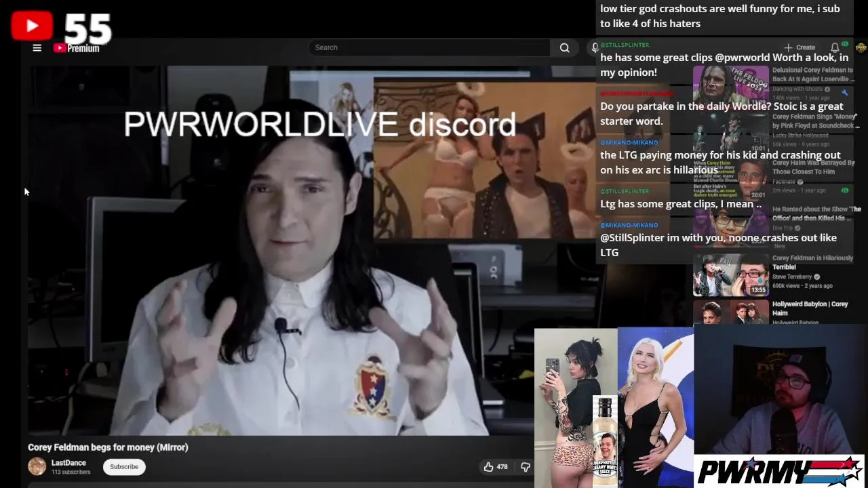Click the "Lucky Strike Hollywood" channel name
The image size is (868, 488).
click(x=800, y=135)
